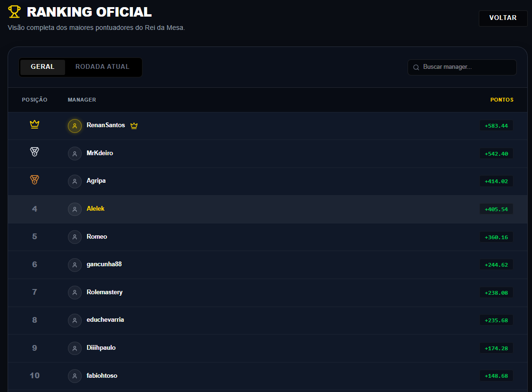
Task: Click the +414.02 points badge
Action: point(496,181)
